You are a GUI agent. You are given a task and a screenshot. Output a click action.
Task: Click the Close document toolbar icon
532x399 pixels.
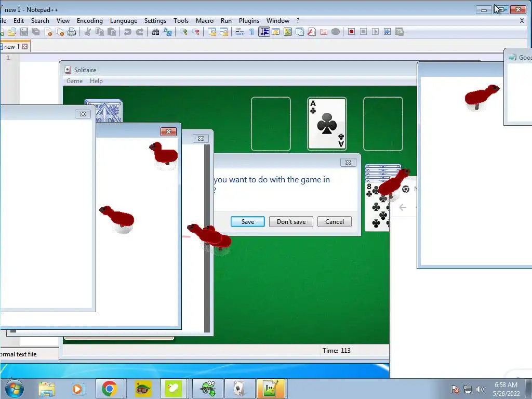click(x=48, y=32)
